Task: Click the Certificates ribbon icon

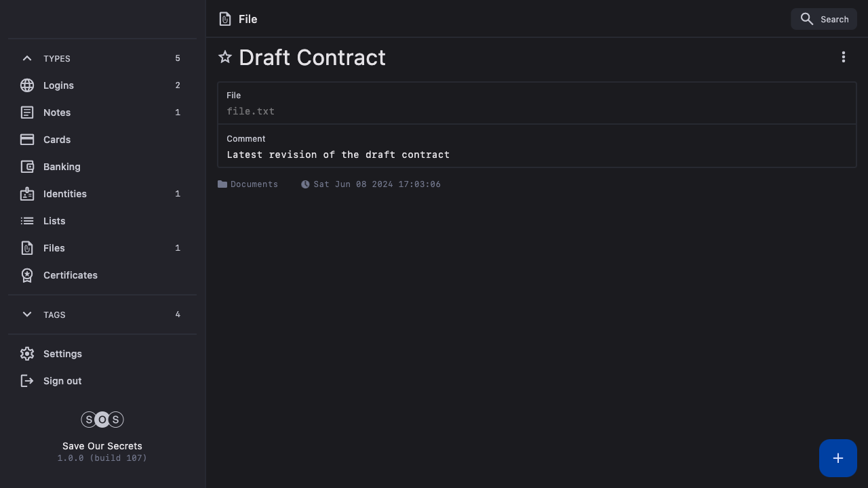Action: pos(27,275)
